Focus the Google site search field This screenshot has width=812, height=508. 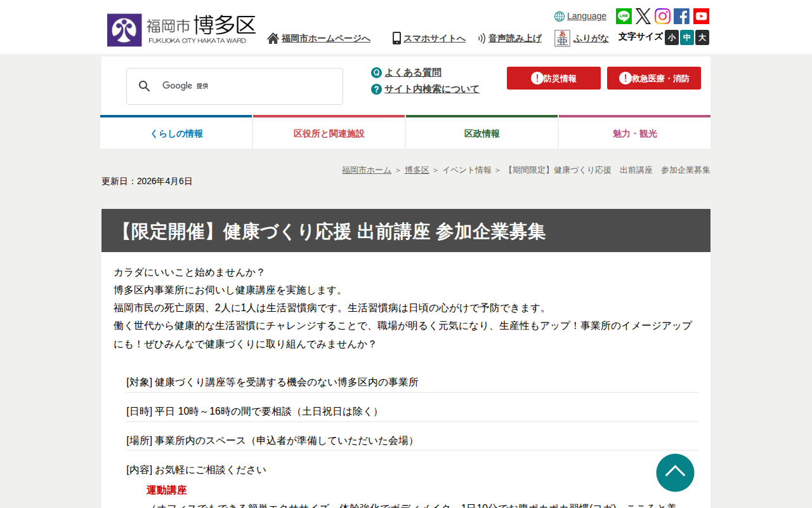pyautogui.click(x=235, y=86)
